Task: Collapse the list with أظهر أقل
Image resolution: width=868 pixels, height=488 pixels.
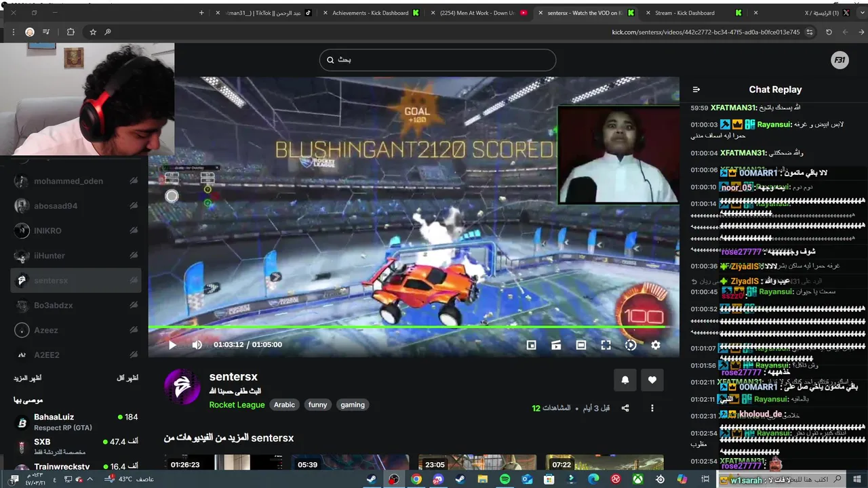Action: click(x=127, y=378)
